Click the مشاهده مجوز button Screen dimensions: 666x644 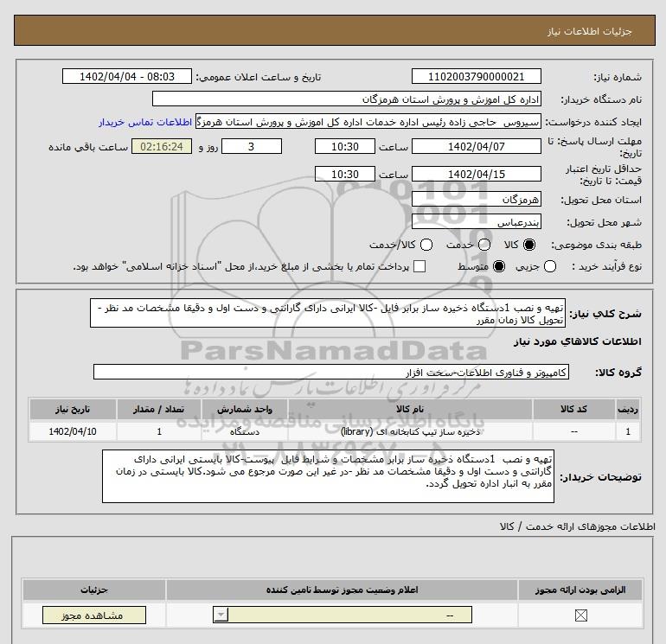pos(94,615)
